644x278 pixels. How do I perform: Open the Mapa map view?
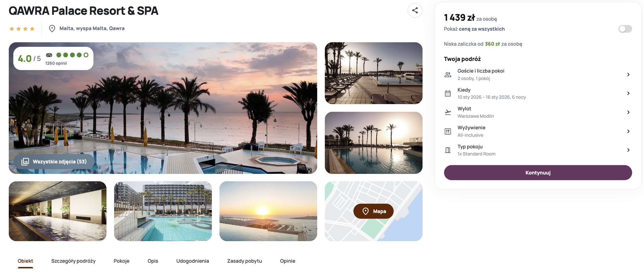coord(374,211)
